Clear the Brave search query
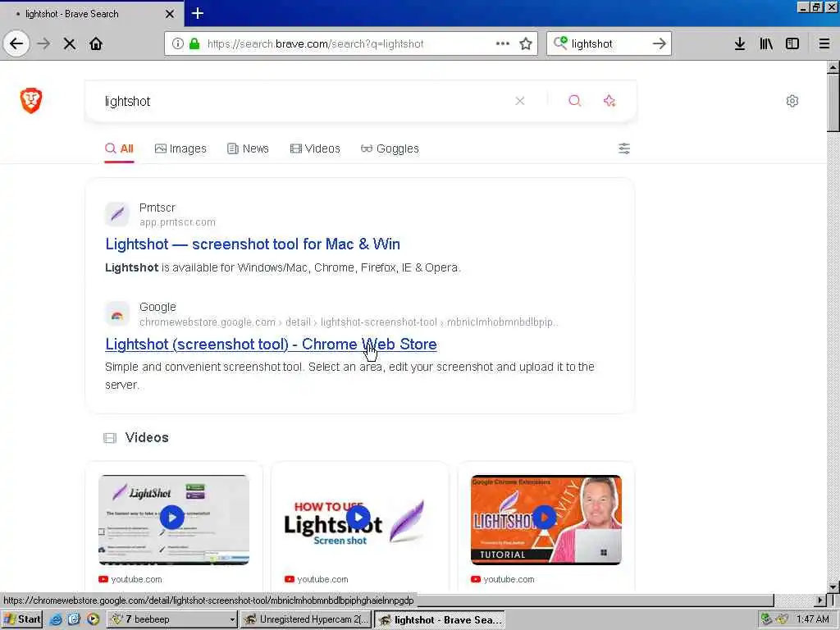 click(519, 101)
